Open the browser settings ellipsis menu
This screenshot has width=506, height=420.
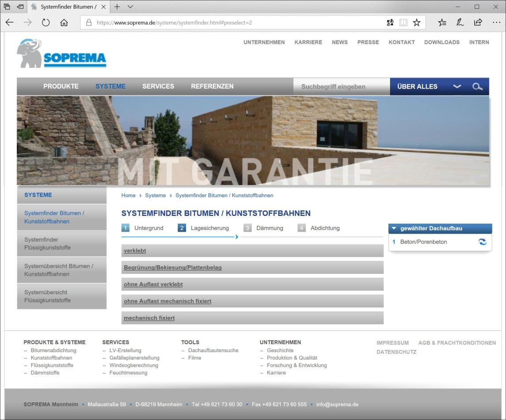coord(496,22)
